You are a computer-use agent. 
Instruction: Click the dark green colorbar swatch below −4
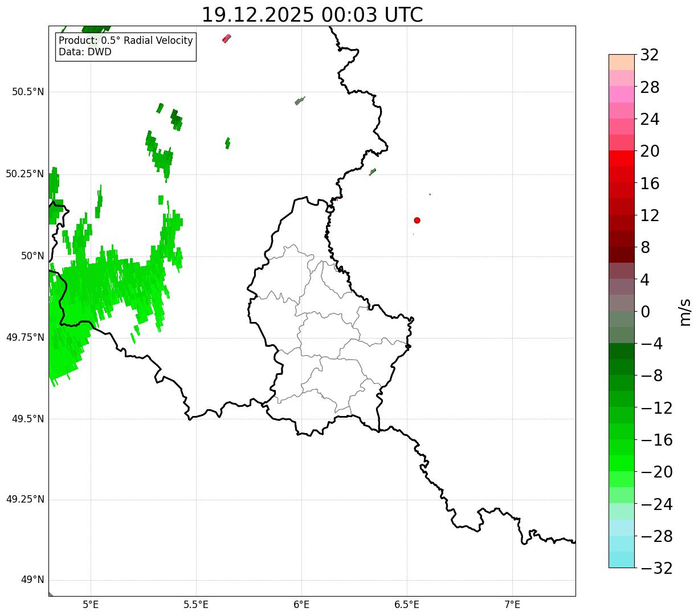point(622,351)
